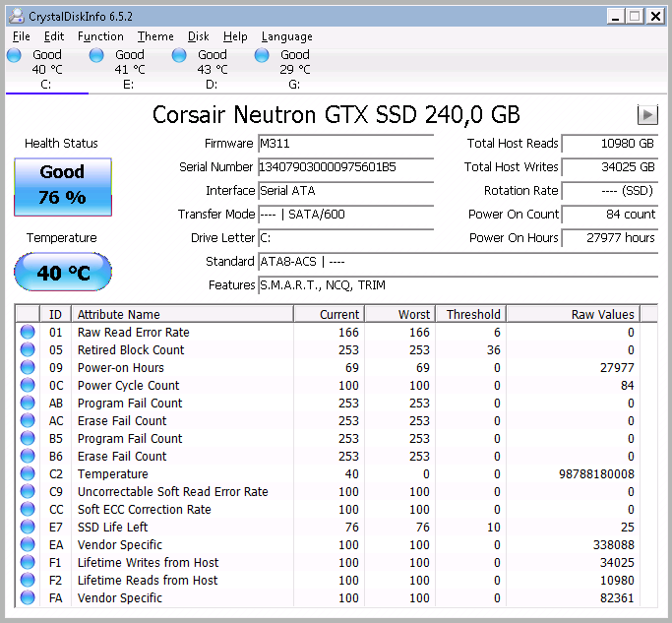
Task: Click the Current column header
Action: [330, 314]
